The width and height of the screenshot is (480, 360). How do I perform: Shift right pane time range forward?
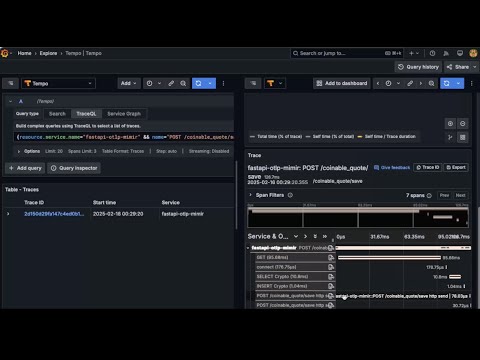click(x=421, y=83)
